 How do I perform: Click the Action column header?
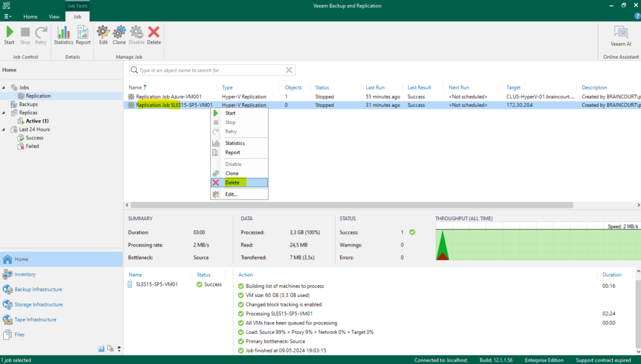(245, 275)
